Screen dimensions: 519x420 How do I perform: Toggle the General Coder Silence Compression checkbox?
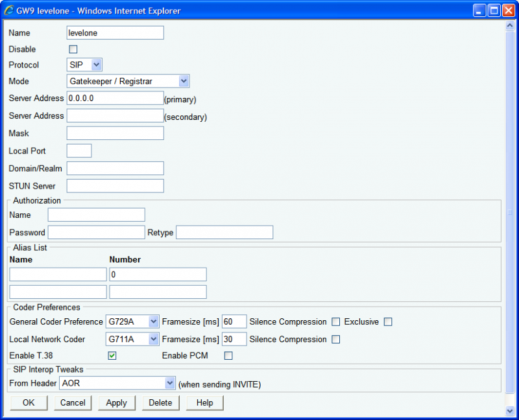(335, 321)
